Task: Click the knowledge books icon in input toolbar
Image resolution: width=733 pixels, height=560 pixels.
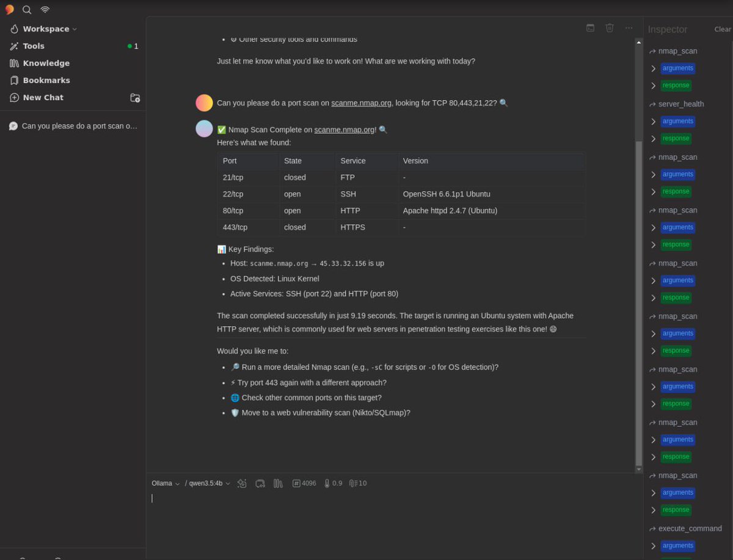Action: [278, 483]
